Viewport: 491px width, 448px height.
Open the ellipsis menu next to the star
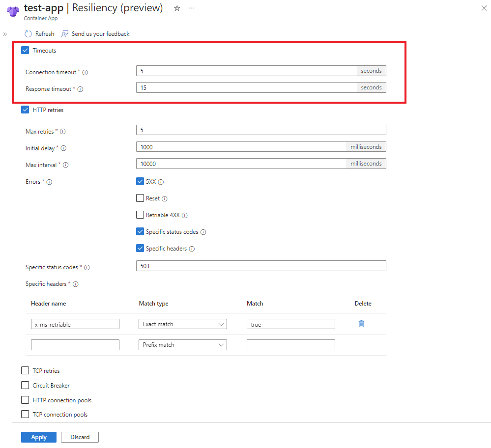tap(191, 8)
